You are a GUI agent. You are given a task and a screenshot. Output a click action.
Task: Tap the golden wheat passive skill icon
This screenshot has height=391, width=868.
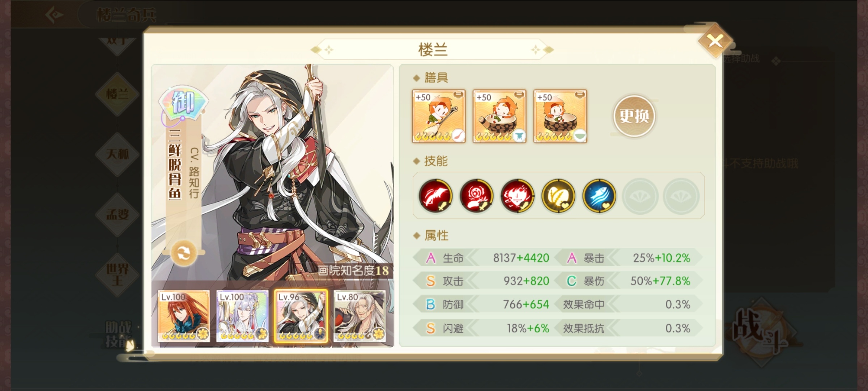[558, 196]
